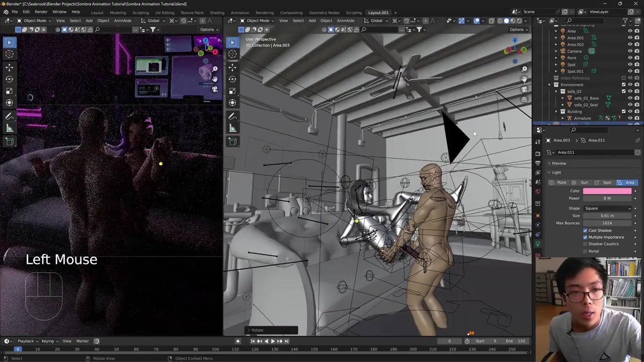
Task: Open the light Shape dropdown
Action: click(607, 208)
